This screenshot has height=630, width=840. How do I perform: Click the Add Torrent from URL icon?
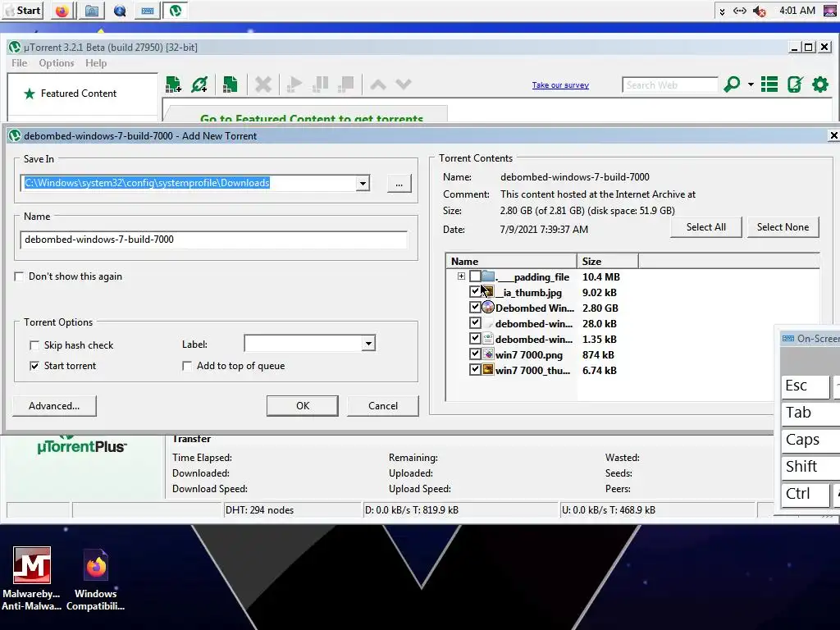click(200, 84)
